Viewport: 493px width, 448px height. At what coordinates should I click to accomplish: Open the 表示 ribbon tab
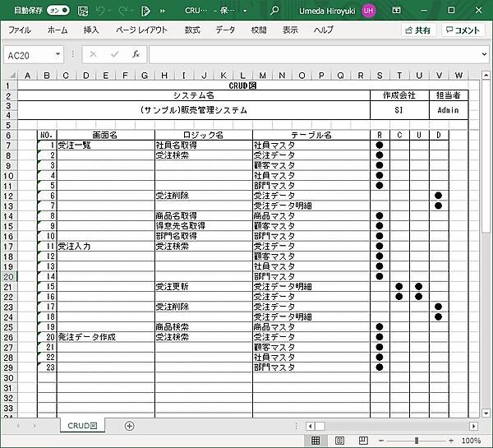tap(290, 30)
